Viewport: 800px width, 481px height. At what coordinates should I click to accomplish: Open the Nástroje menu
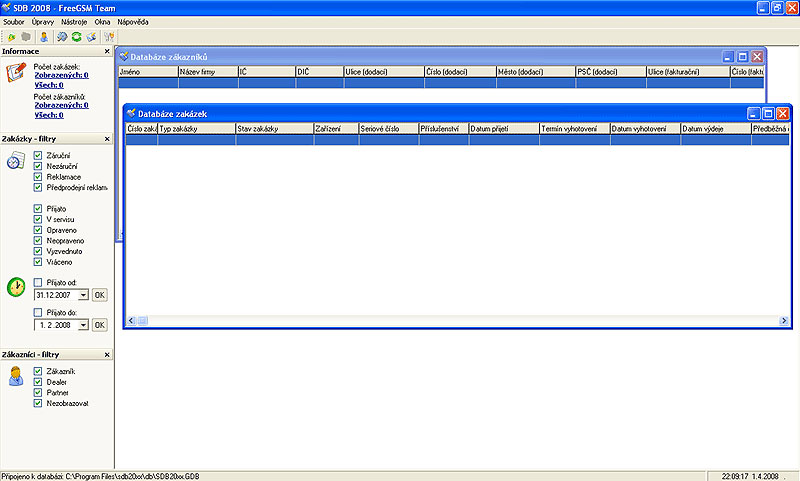point(74,22)
